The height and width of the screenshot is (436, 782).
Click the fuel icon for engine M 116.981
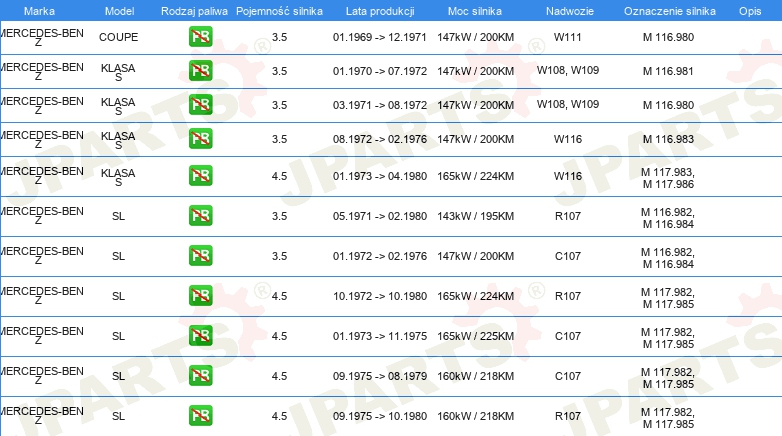pos(200,70)
